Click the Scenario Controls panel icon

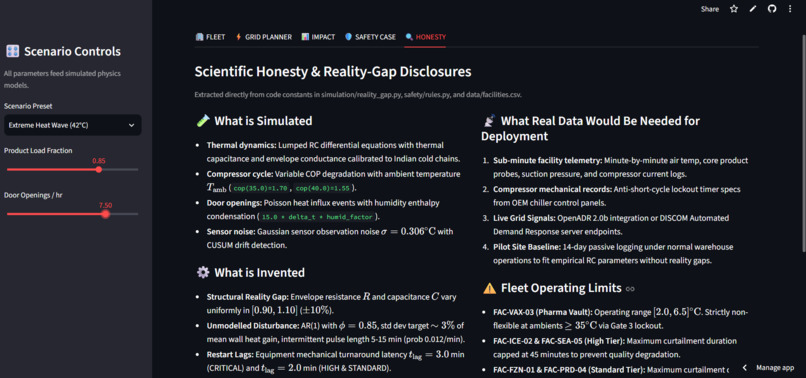click(x=13, y=51)
